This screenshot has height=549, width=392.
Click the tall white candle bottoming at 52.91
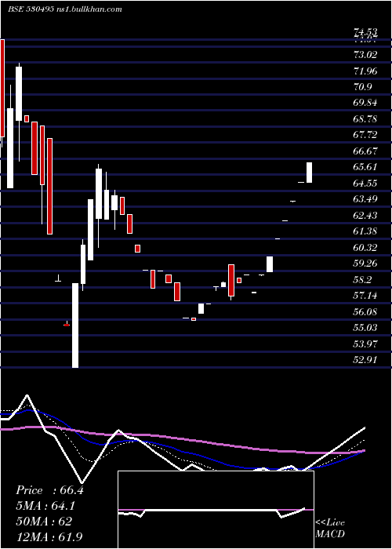pyautogui.click(x=75, y=325)
